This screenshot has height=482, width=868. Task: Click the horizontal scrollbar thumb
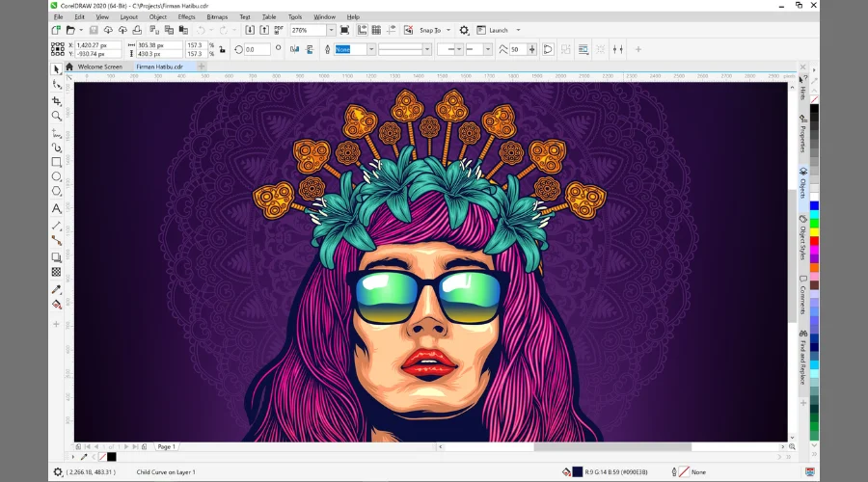point(612,446)
